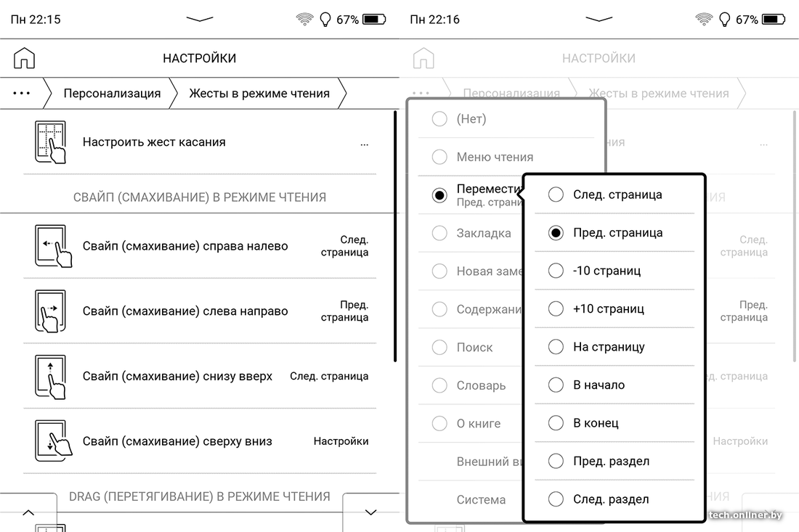The width and height of the screenshot is (799, 532).
Task: Select the bottom-to-top swipe gesture icon
Action: [x=50, y=377]
